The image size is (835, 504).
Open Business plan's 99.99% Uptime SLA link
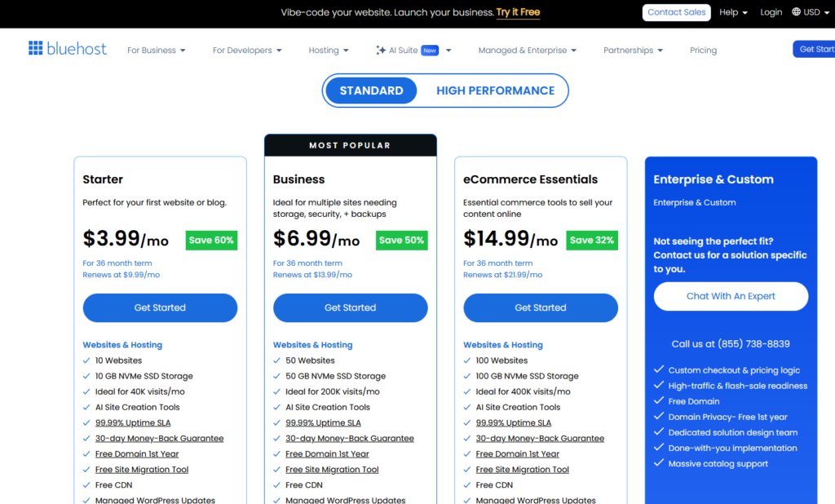(x=323, y=422)
